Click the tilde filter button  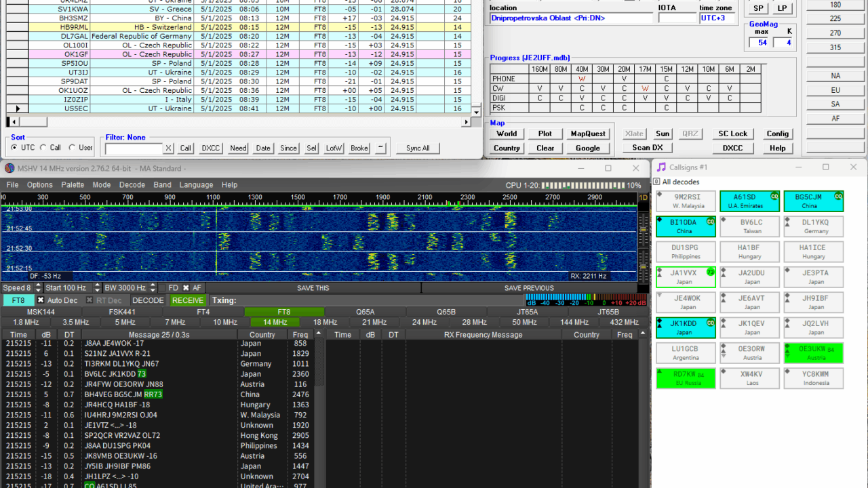(x=380, y=148)
